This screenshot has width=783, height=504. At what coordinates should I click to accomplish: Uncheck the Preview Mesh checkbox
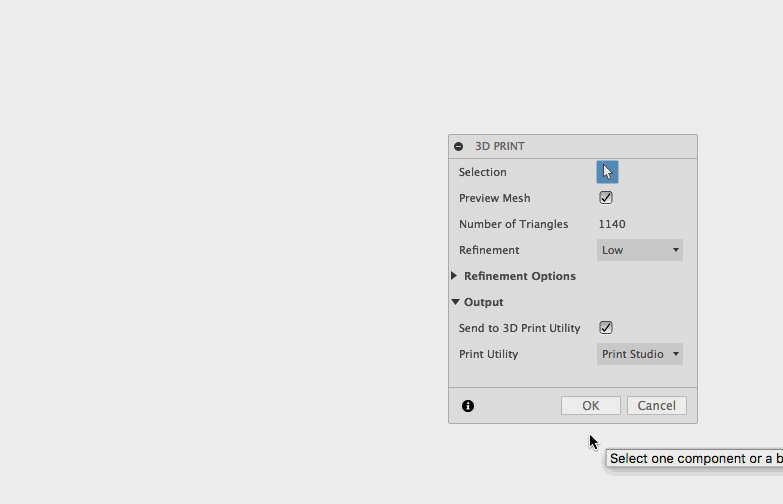(606, 198)
